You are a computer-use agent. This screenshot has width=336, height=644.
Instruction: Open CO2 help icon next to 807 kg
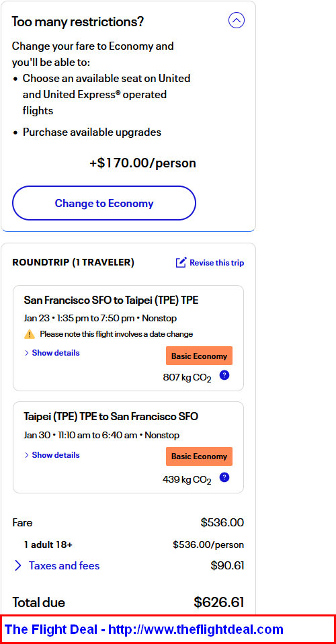[224, 375]
